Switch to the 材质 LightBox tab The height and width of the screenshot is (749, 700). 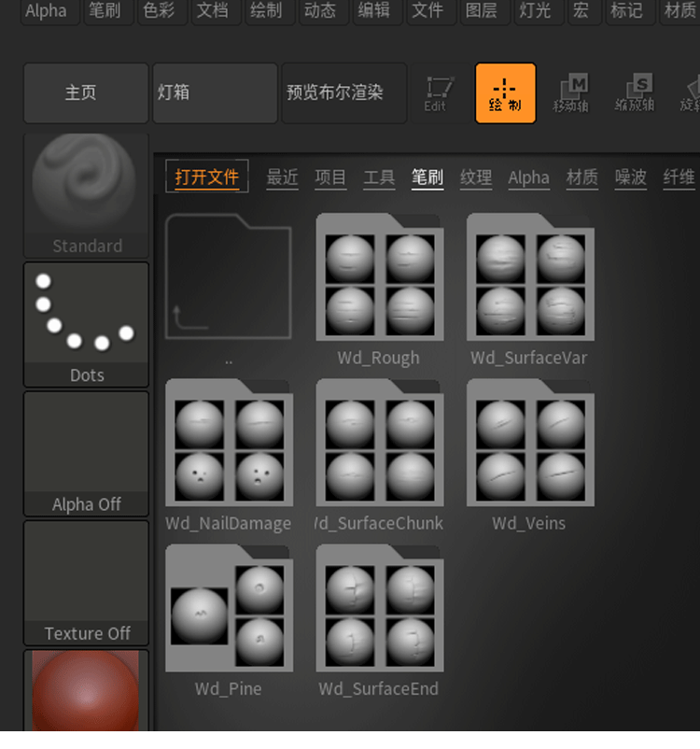(x=581, y=177)
